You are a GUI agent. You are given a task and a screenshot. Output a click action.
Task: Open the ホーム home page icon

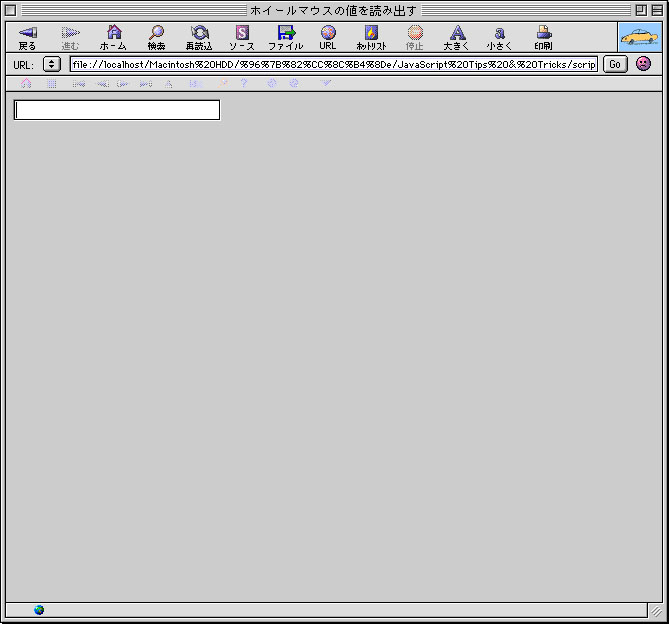point(113,38)
